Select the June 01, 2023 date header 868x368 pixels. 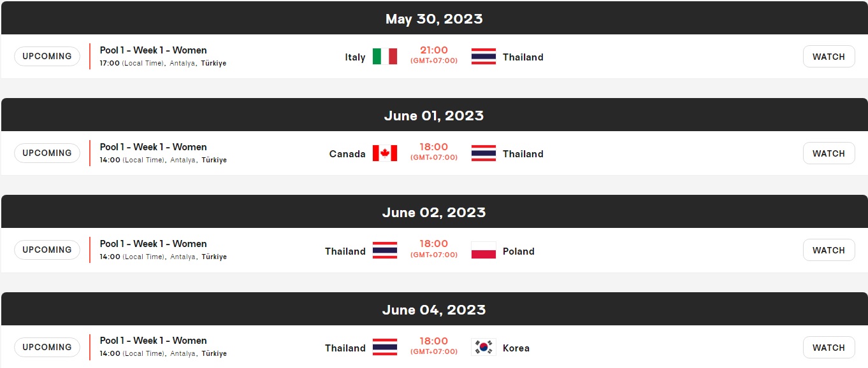[x=434, y=115]
